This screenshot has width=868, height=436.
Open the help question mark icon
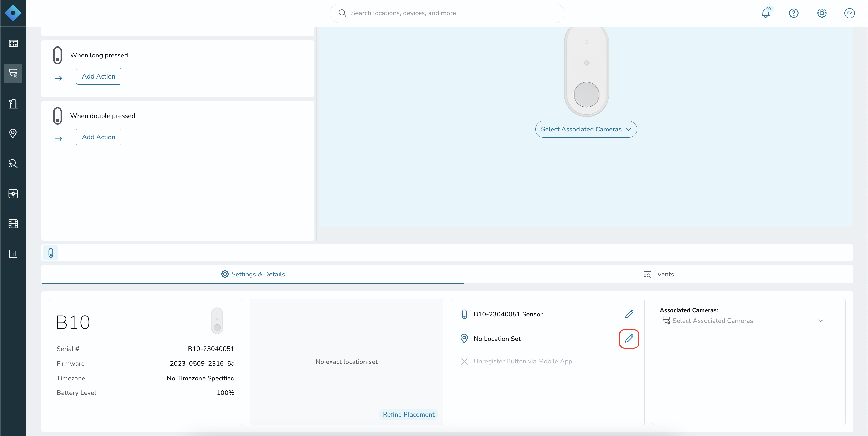pos(794,13)
